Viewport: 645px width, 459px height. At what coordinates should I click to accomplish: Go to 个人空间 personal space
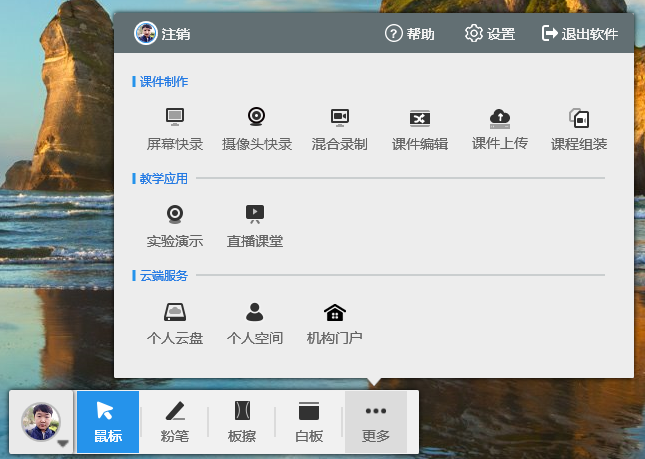pos(255,322)
